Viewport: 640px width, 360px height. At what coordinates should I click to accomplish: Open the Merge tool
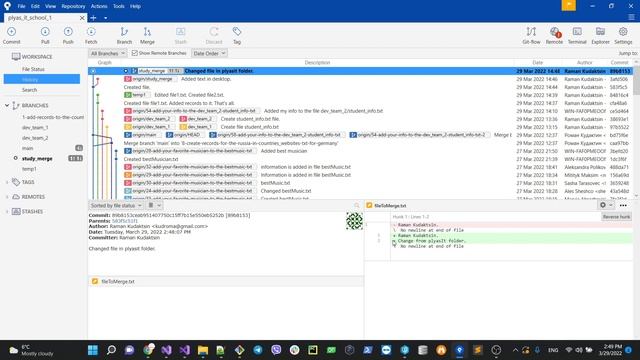point(147,36)
